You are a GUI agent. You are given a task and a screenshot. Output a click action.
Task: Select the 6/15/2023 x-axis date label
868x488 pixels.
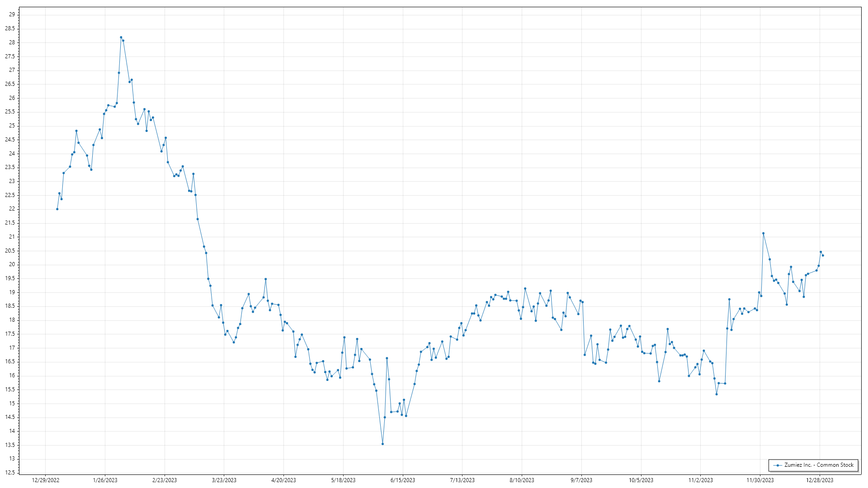(x=403, y=480)
